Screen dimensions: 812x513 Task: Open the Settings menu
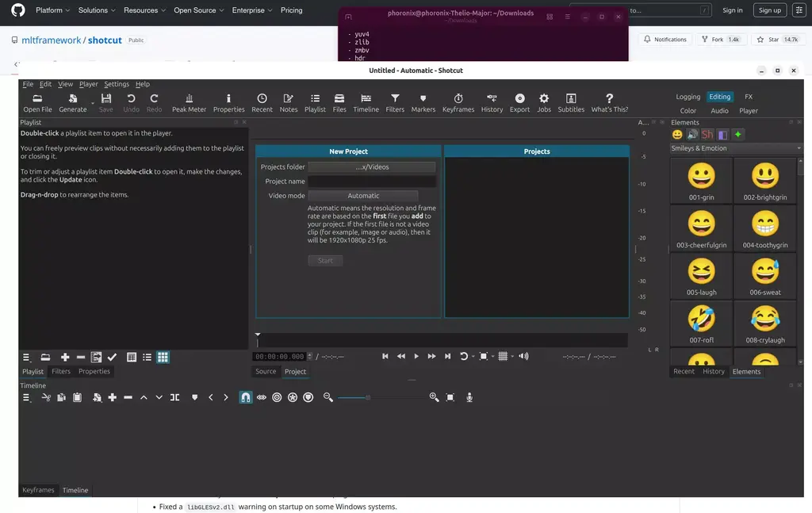click(117, 84)
